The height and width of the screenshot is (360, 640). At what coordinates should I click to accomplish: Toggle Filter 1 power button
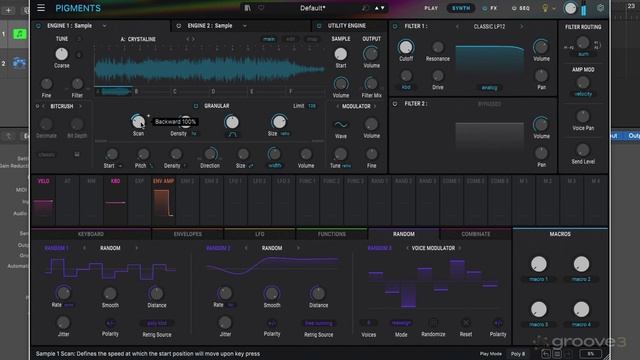[395, 26]
